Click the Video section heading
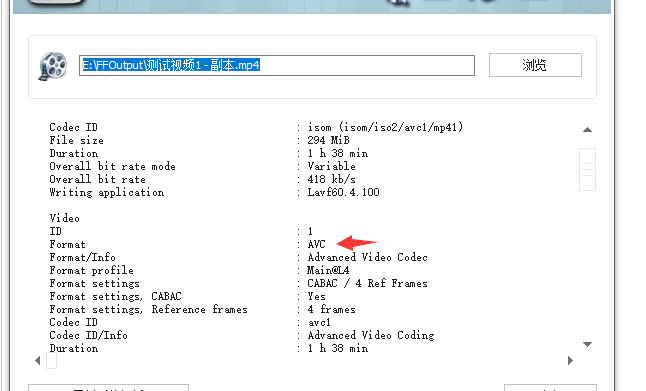This screenshot has width=646, height=391. point(65,218)
